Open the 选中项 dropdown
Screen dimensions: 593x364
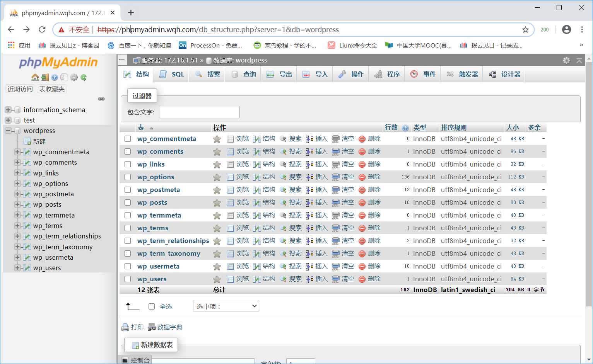(226, 306)
